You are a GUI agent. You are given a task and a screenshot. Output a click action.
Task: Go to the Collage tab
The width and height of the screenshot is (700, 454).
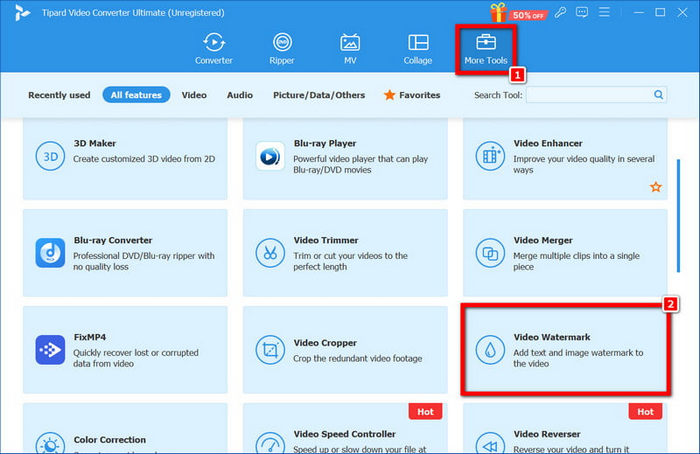pyautogui.click(x=418, y=48)
